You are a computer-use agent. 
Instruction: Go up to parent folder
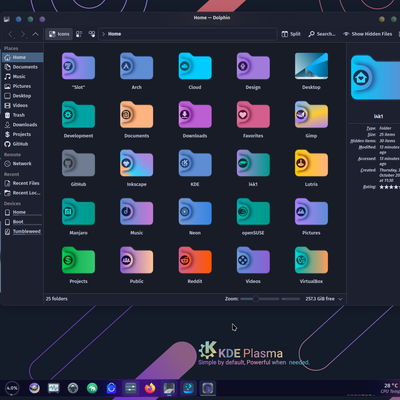(x=35, y=34)
